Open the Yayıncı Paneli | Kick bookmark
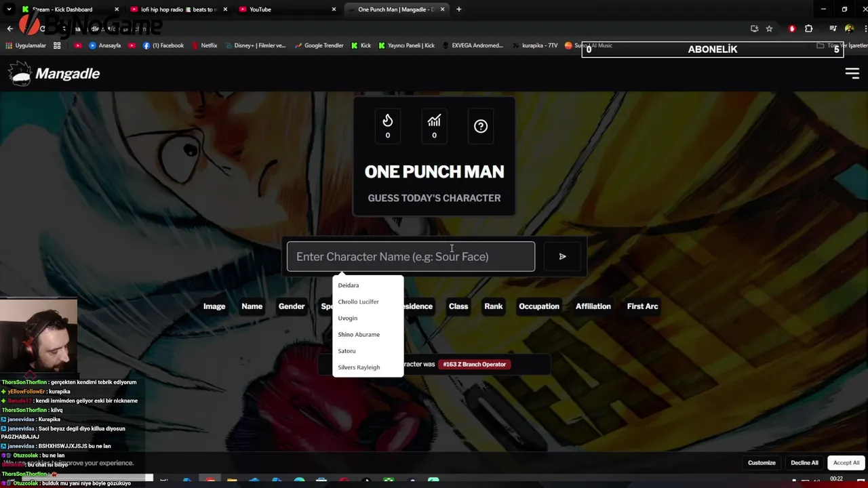 click(x=406, y=45)
